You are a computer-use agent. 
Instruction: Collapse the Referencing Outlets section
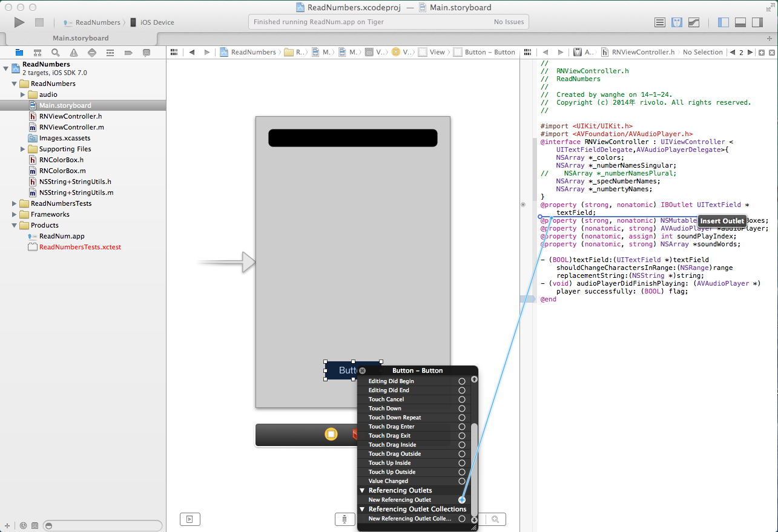click(362, 490)
